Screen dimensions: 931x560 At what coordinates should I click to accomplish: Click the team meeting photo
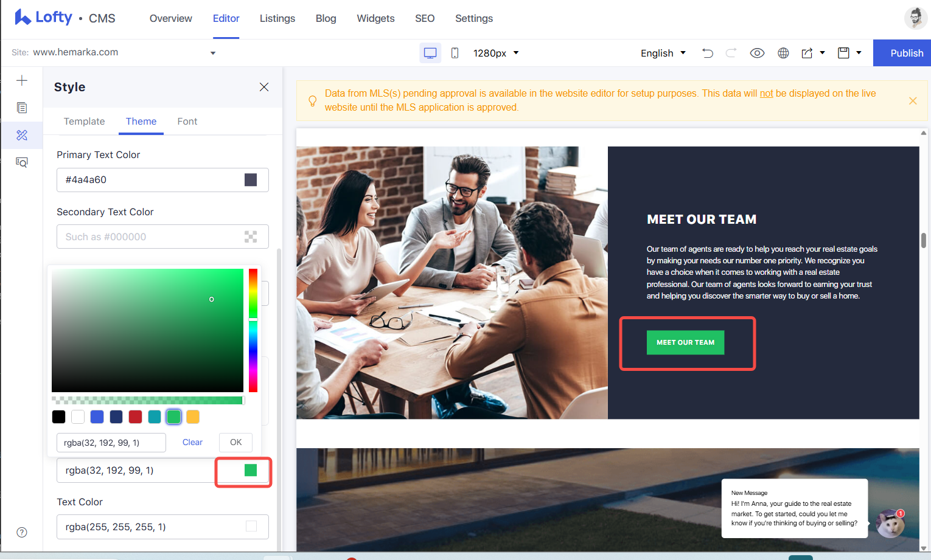(452, 282)
